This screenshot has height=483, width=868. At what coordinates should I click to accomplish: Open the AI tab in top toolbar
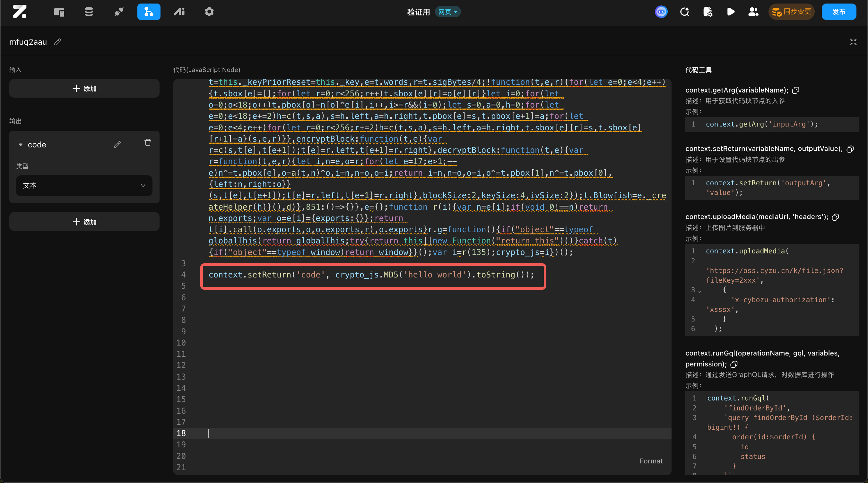179,12
